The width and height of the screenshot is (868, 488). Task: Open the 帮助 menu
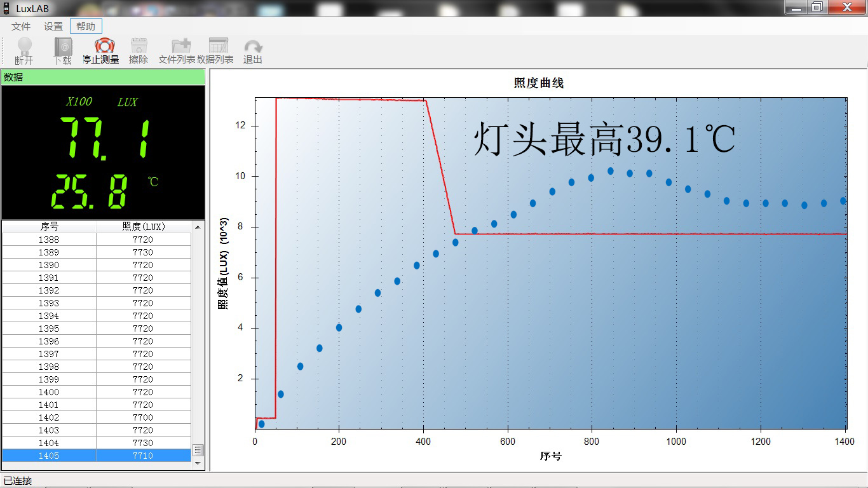click(x=86, y=27)
